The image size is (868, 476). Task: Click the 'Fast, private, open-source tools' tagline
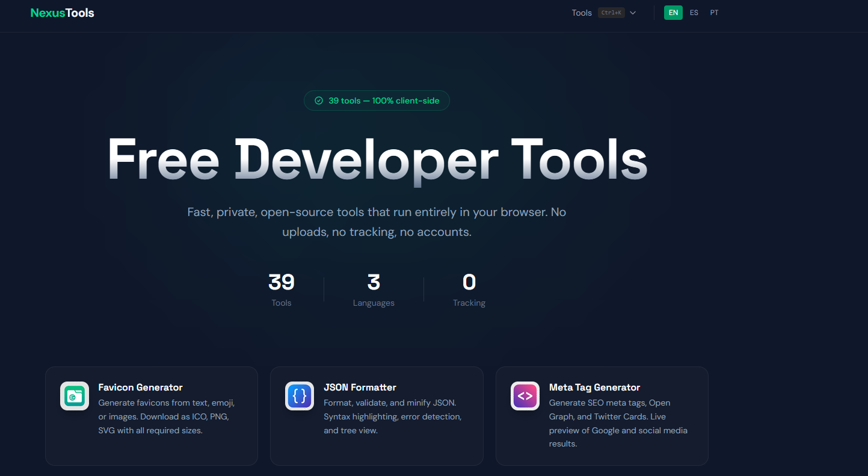377,222
